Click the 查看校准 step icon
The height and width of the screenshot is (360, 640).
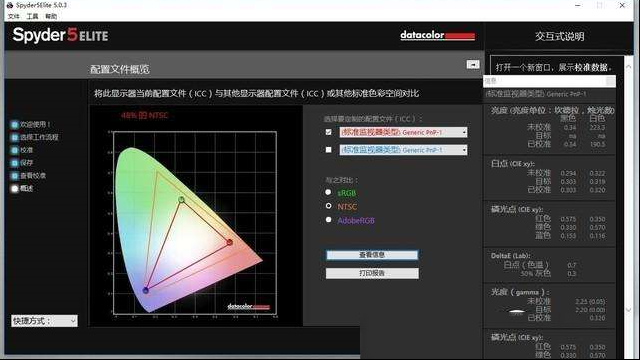(15, 176)
